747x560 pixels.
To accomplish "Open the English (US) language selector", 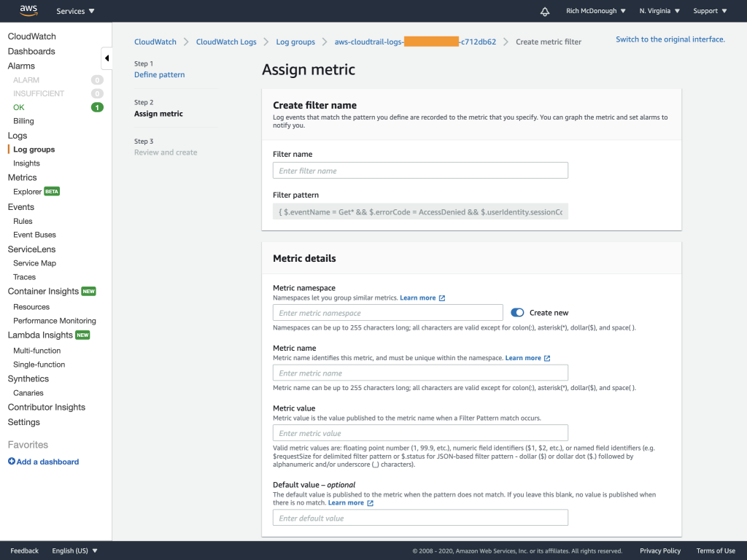I will tap(75, 551).
